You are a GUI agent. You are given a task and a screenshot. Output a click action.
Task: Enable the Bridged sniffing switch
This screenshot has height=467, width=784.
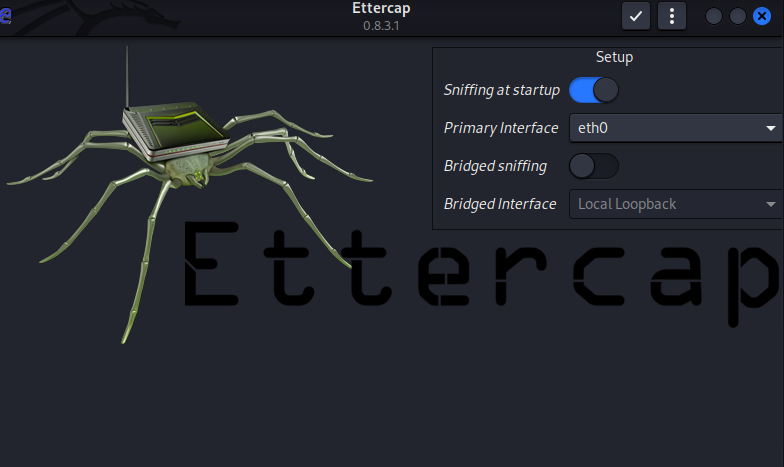tap(594, 166)
